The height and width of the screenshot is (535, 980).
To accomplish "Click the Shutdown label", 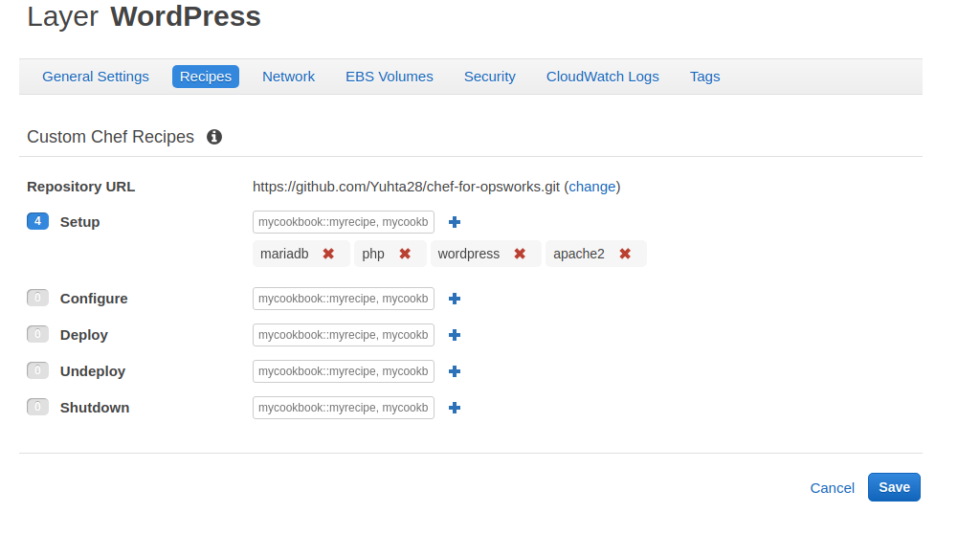I will 95,408.
